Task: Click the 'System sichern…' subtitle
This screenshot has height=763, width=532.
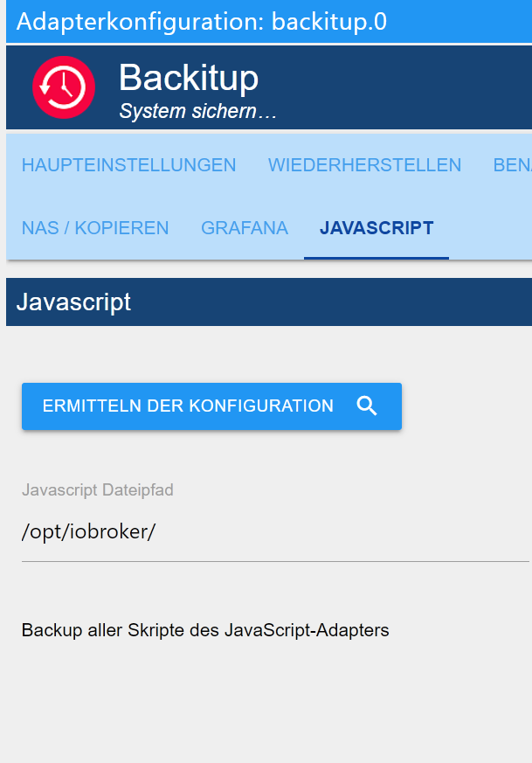Action: coord(198,111)
